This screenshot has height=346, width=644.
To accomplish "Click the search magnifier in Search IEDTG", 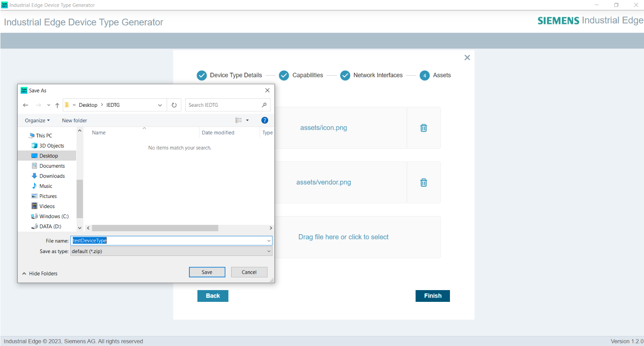I will 264,105.
